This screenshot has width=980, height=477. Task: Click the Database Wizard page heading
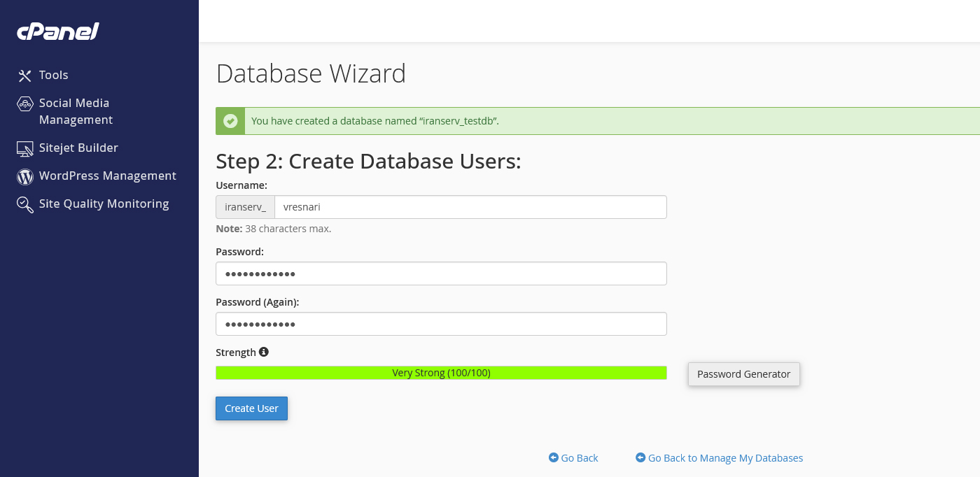click(311, 73)
